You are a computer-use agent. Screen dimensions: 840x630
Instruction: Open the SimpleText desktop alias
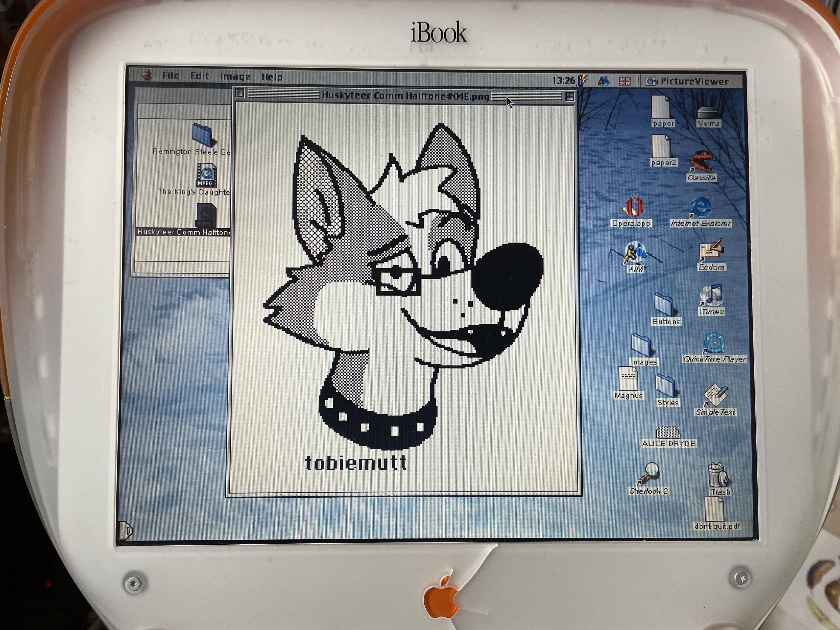(x=715, y=395)
